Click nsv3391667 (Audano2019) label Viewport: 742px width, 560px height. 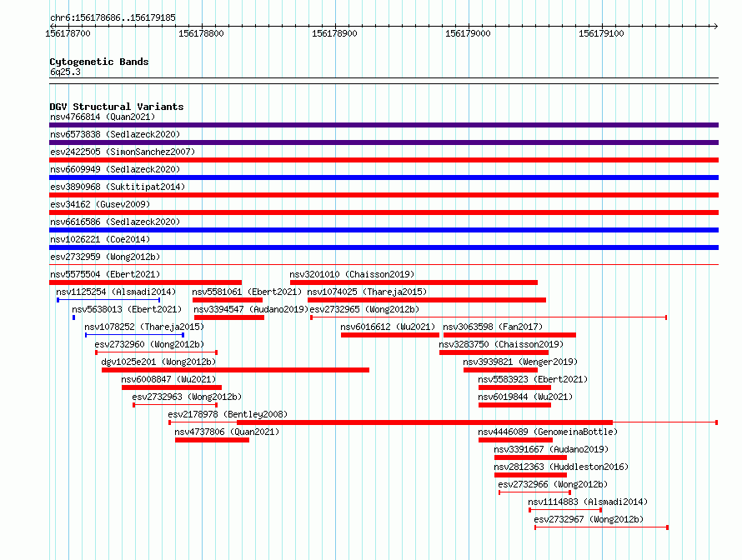(551, 449)
